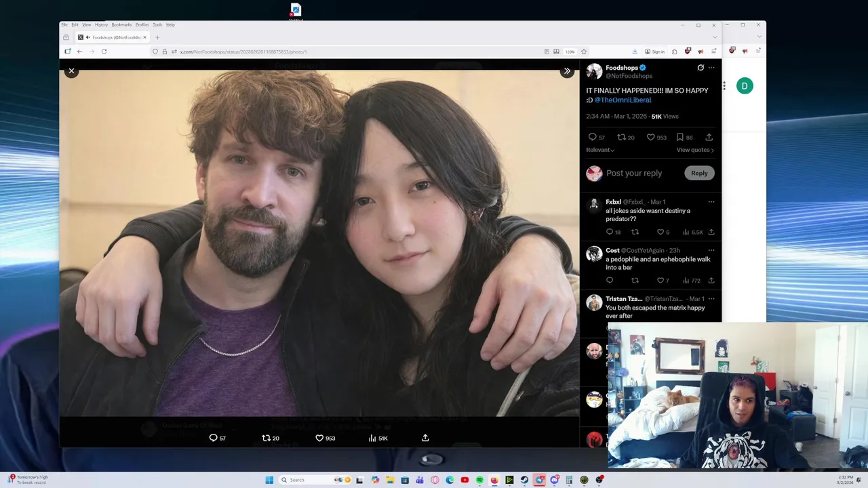Open the three-dot menu on Cost's reply

711,250
